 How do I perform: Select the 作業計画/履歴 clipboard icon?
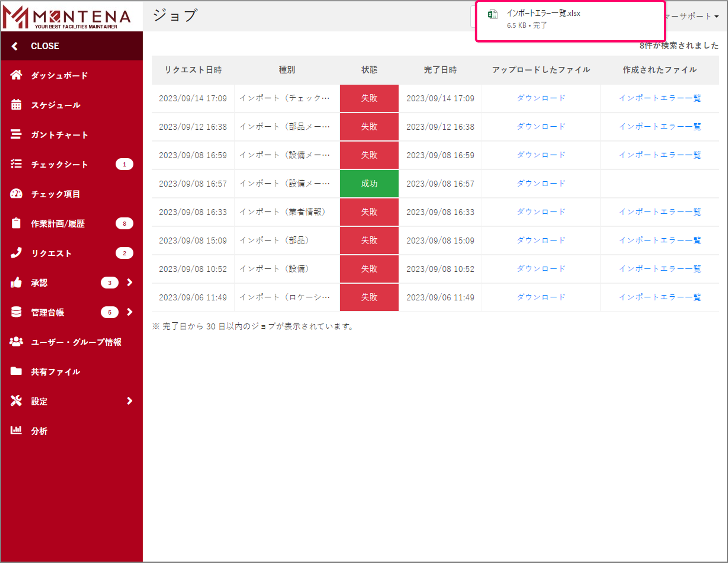pyautogui.click(x=16, y=223)
